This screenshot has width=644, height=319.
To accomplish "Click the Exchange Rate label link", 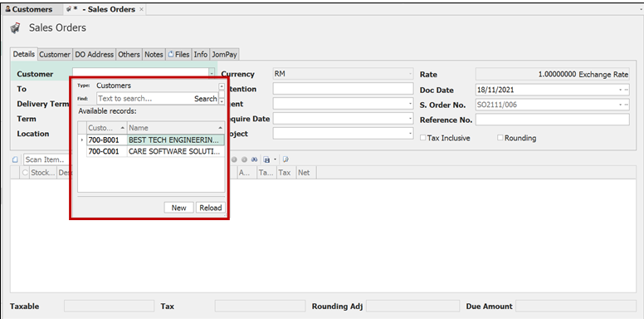I will [x=603, y=75].
